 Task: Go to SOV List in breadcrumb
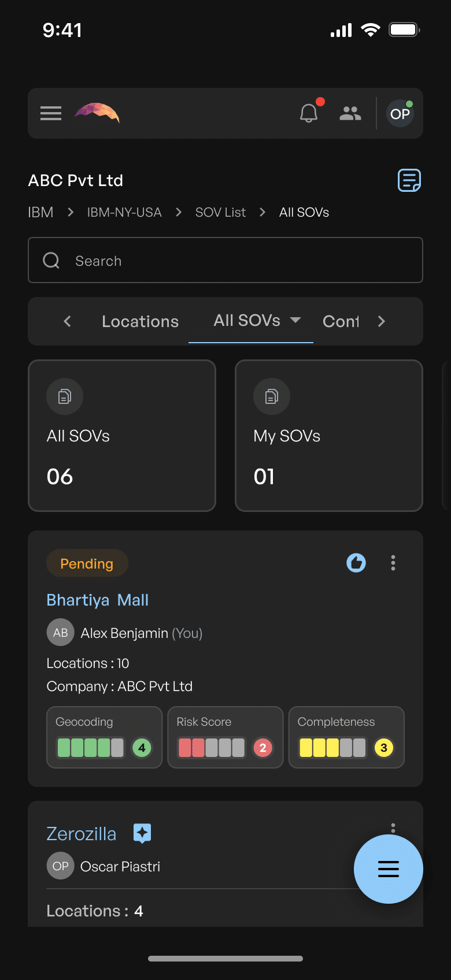point(220,213)
